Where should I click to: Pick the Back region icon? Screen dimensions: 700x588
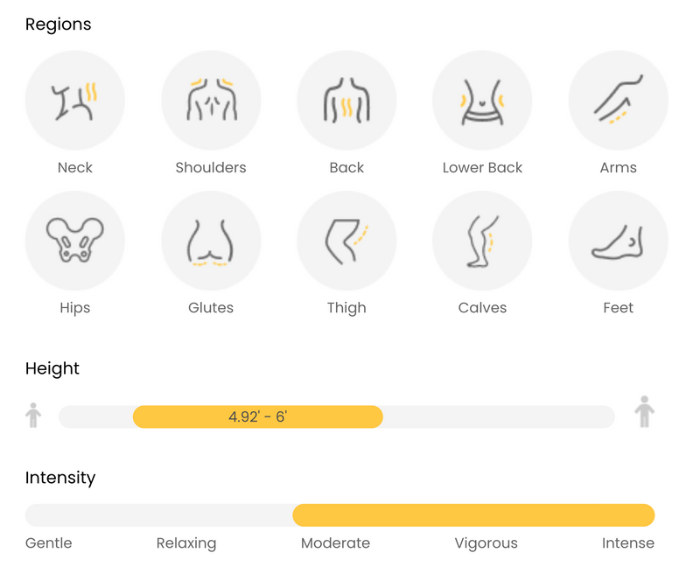(x=346, y=100)
